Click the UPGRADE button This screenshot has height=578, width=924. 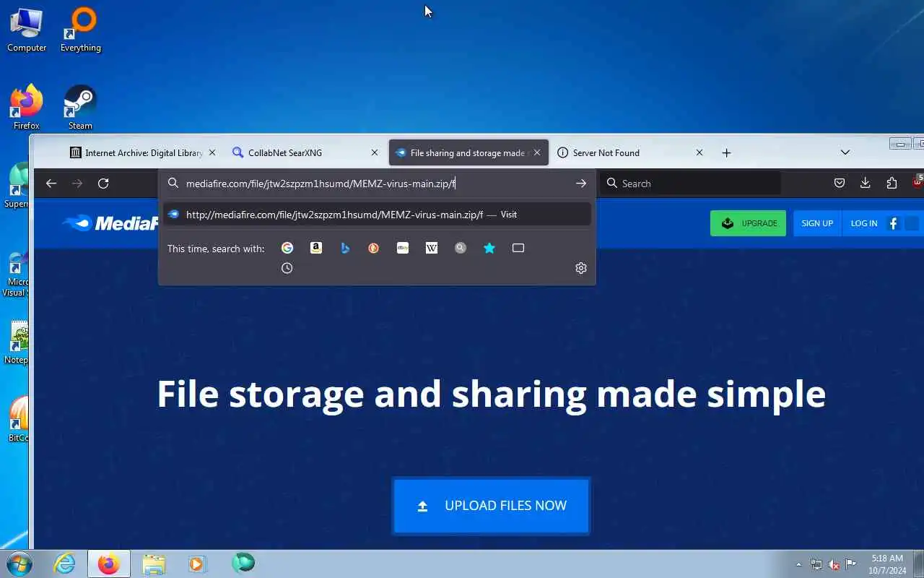click(x=748, y=223)
